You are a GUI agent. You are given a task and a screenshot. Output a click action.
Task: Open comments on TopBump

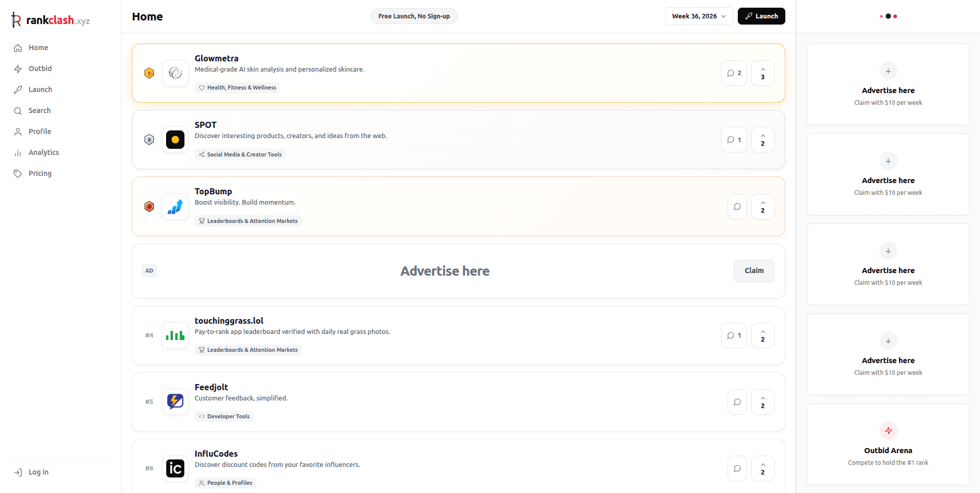click(737, 207)
